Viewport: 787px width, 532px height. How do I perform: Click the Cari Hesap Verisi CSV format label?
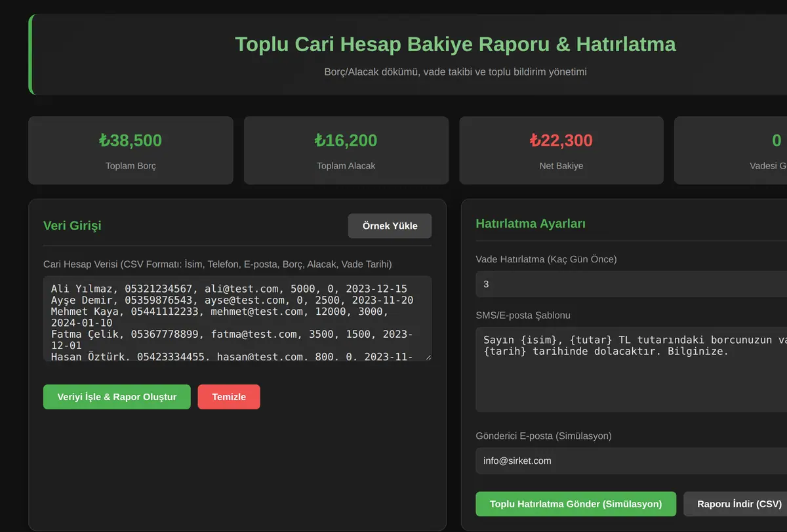point(218,264)
